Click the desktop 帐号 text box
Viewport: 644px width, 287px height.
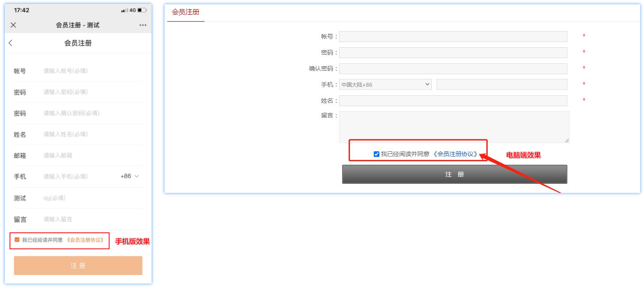(453, 36)
